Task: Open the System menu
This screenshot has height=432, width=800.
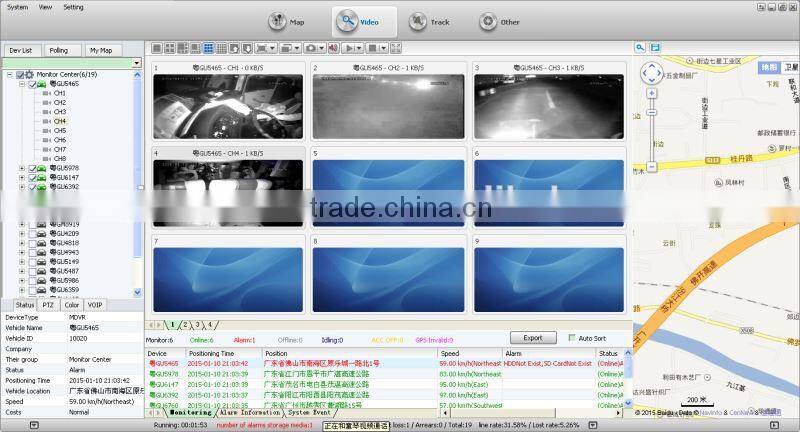Action: (x=18, y=7)
